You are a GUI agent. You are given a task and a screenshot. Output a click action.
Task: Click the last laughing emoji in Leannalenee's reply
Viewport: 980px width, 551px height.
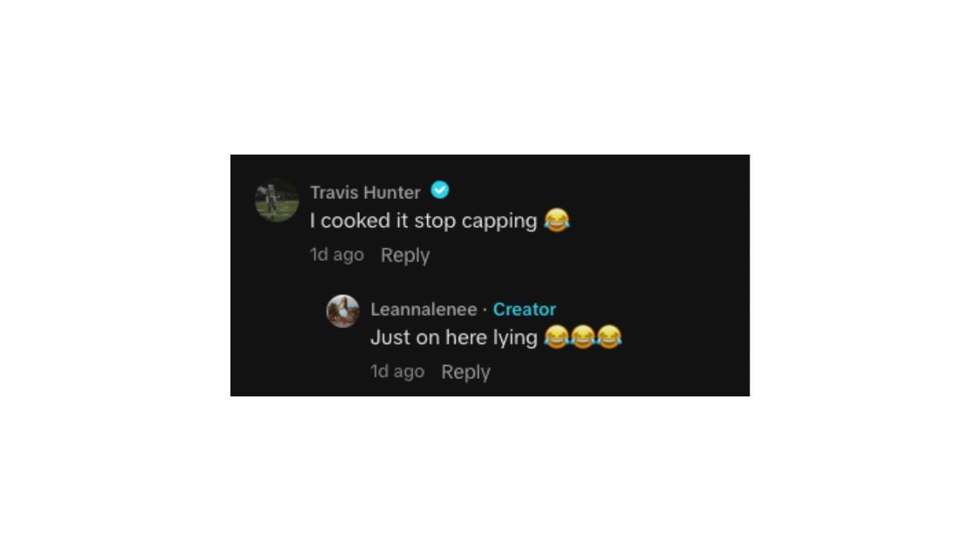pos(609,337)
